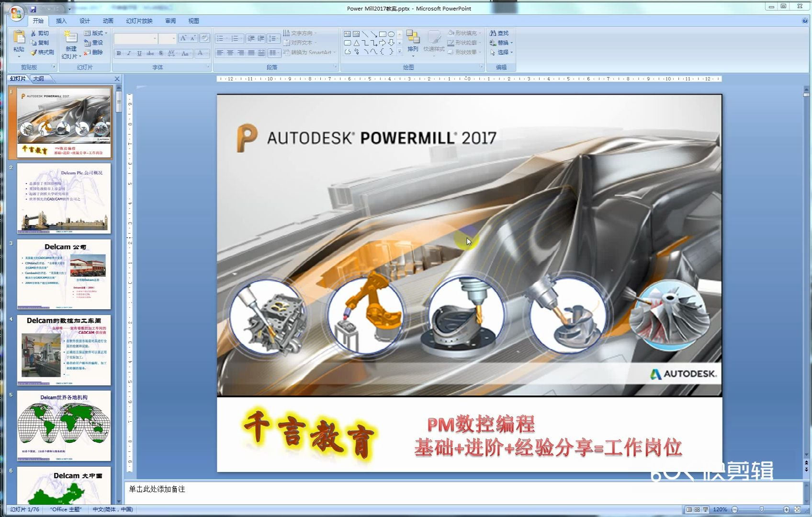Select the Cut (剪切) icon
Image resolution: width=812 pixels, height=517 pixels.
coord(40,34)
